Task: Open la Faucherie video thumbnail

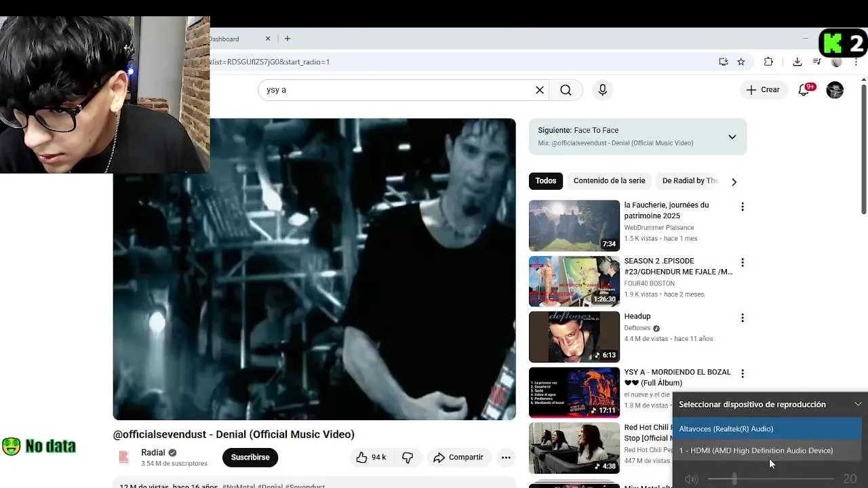Action: (x=574, y=226)
